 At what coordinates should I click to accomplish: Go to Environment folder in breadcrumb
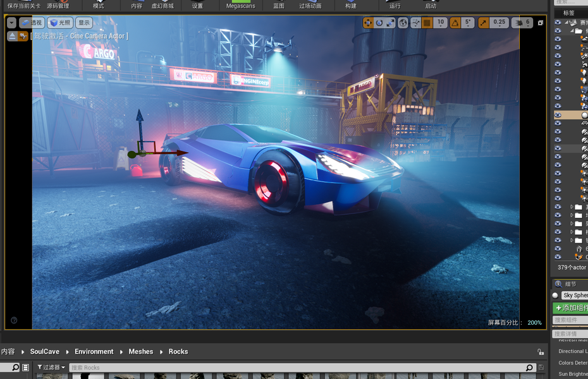coord(94,352)
